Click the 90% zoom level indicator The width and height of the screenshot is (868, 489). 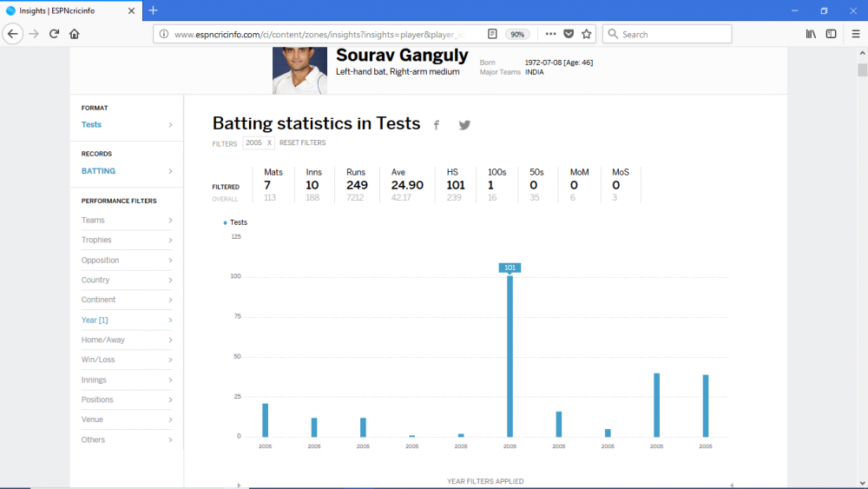click(517, 34)
